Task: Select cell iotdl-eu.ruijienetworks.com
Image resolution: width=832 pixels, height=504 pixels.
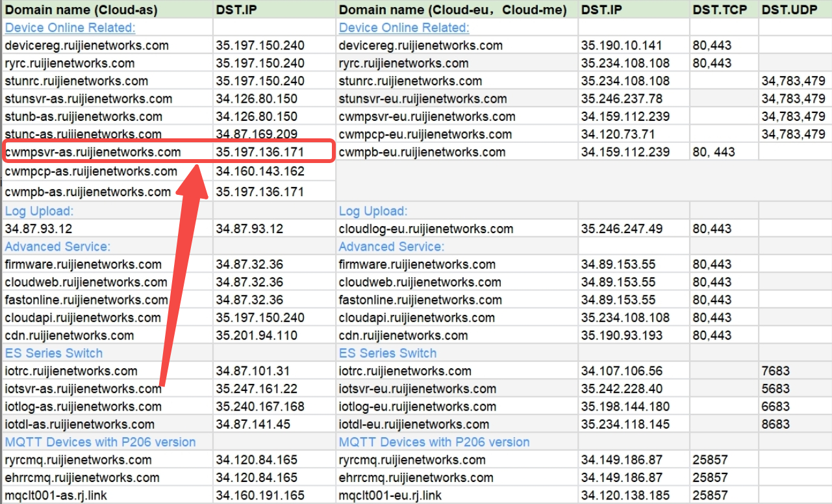Action: click(x=457, y=425)
